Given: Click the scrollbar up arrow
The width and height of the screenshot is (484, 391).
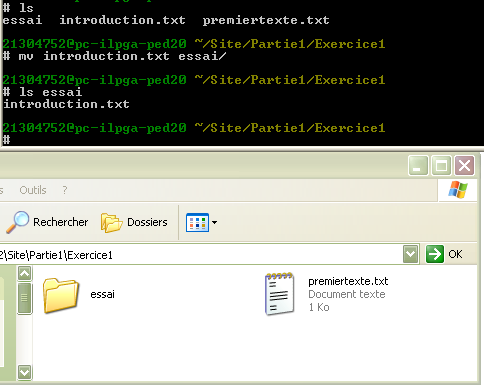Looking at the screenshot, I should tap(25, 274).
